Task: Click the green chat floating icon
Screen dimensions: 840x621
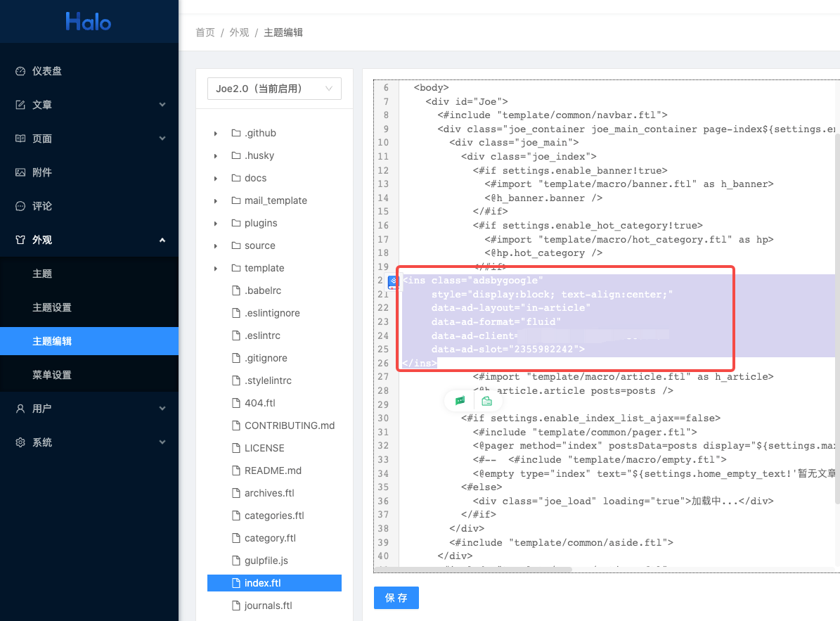Action: (x=460, y=401)
